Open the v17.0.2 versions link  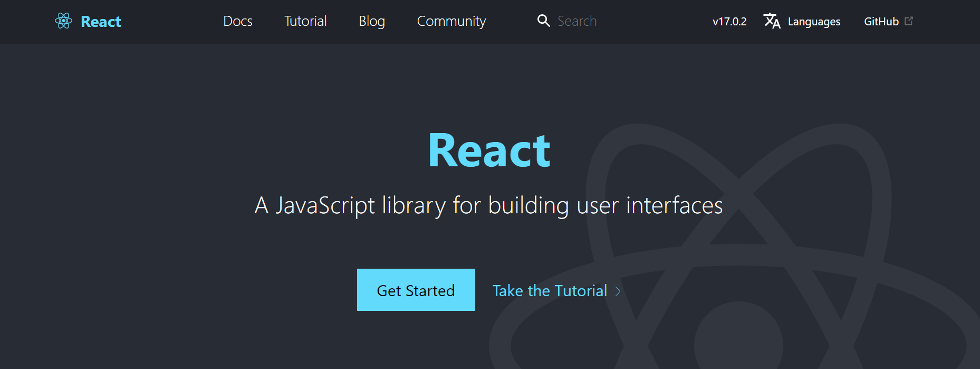[729, 22]
